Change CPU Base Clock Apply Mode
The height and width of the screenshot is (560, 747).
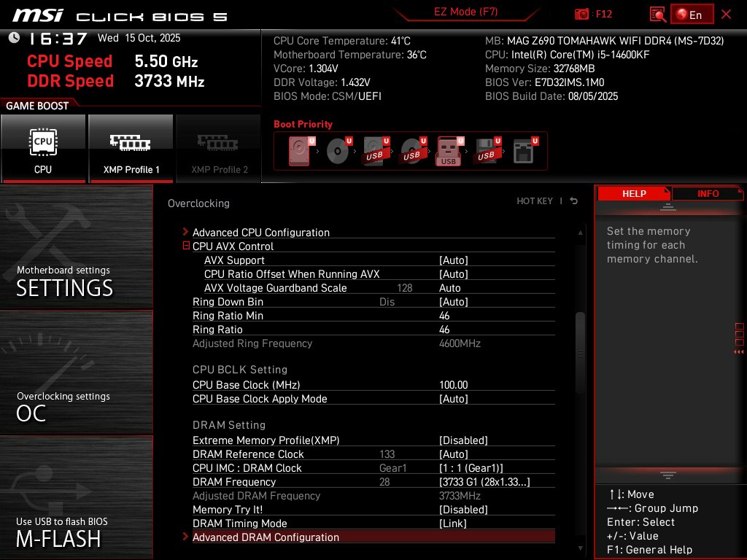click(x=454, y=399)
